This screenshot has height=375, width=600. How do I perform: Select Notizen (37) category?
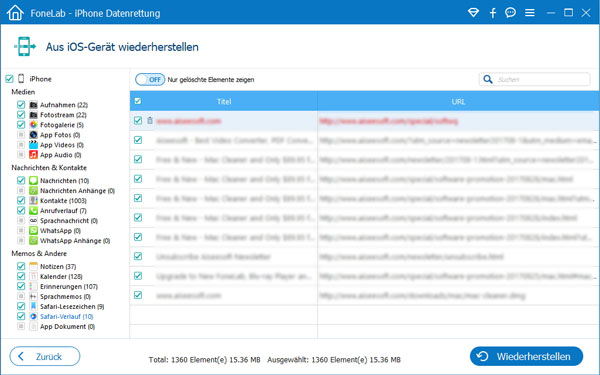tap(58, 266)
